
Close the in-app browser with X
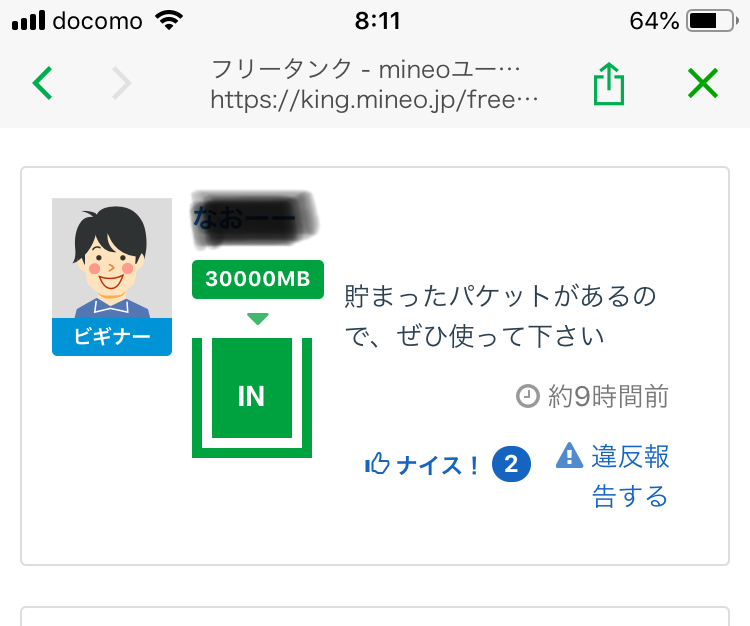point(703,83)
